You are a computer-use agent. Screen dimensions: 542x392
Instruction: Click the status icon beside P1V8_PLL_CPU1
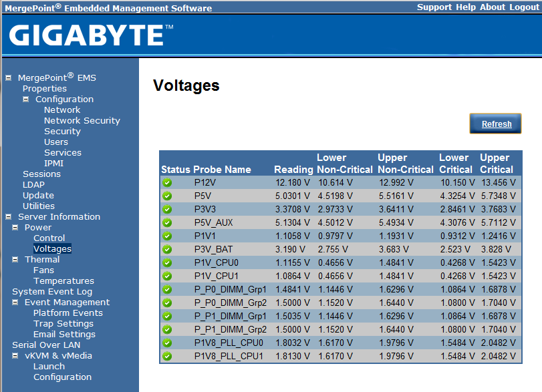pyautogui.click(x=167, y=356)
